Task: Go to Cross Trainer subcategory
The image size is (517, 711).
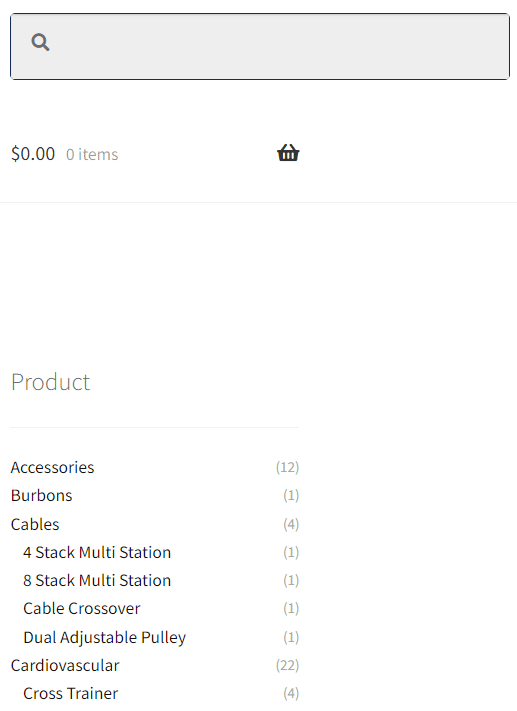Action: click(x=71, y=694)
